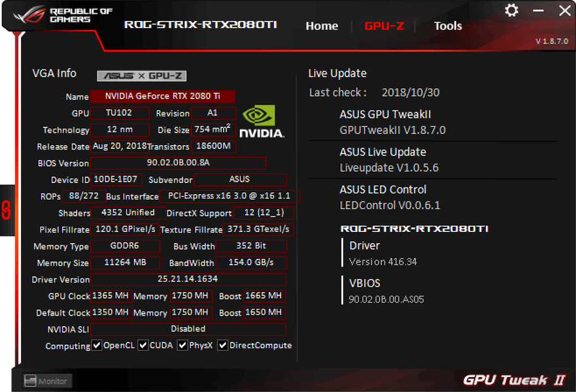This screenshot has height=392, width=576.
Task: Click the GPU Tweak II logo
Action: (x=515, y=380)
